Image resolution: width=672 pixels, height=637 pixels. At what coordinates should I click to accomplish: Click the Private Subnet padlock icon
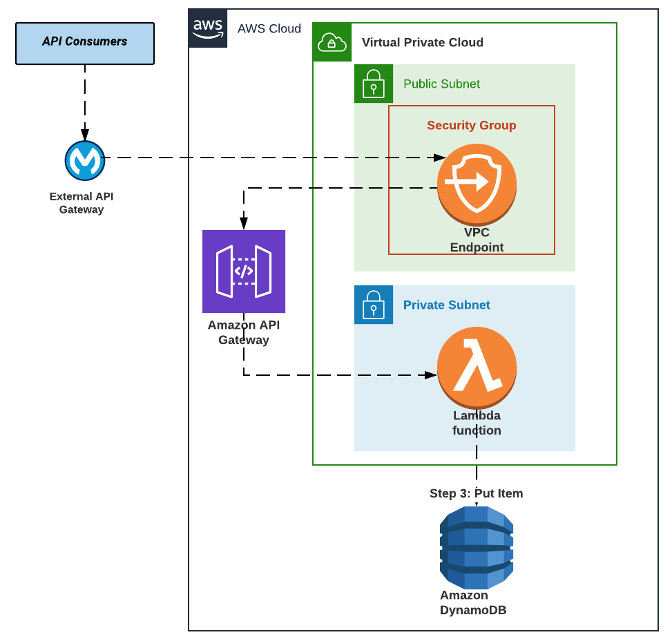coord(373,305)
